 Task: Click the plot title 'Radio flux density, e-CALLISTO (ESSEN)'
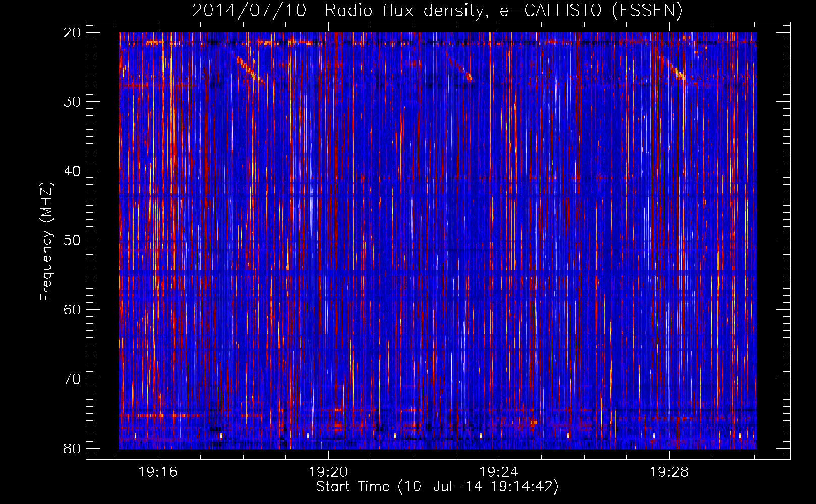[503, 10]
